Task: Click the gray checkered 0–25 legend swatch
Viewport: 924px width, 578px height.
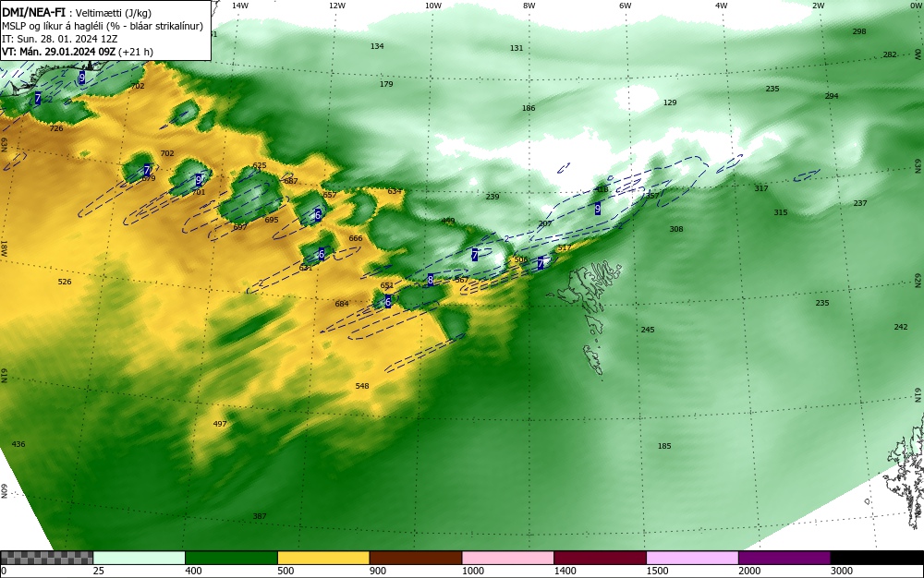Action: pos(46,558)
